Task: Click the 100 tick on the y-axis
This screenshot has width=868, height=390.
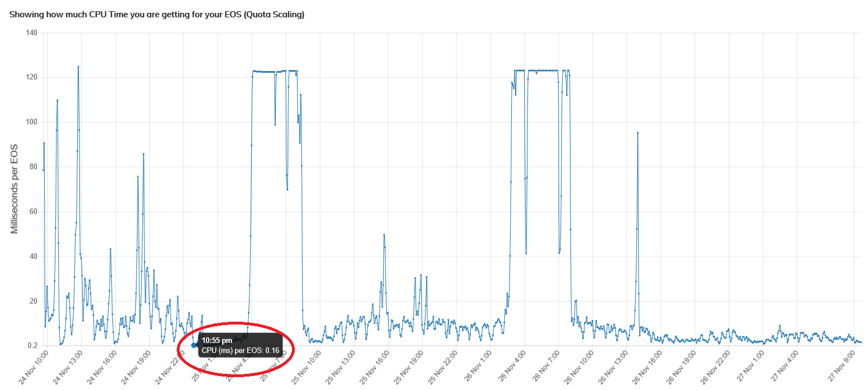Action: [x=31, y=122]
